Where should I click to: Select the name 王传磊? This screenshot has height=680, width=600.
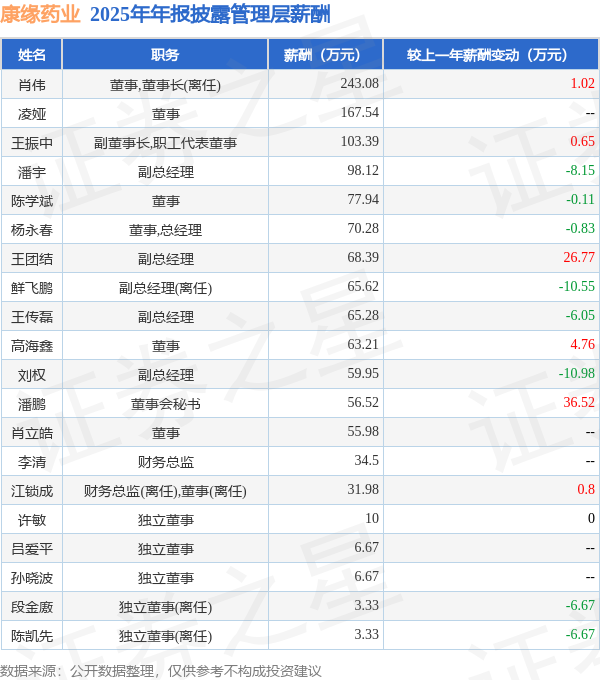coord(32,317)
